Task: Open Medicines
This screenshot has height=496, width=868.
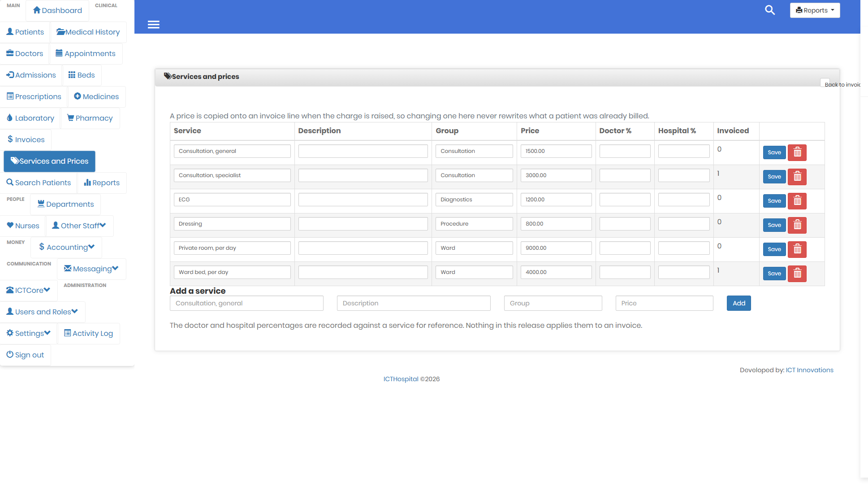Action: pos(96,96)
